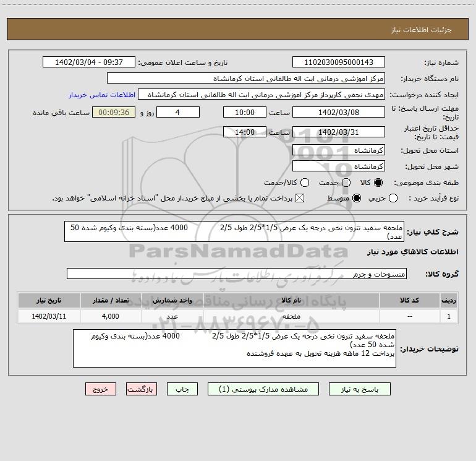
Task: Click the خروج exit button
Action: (x=101, y=389)
